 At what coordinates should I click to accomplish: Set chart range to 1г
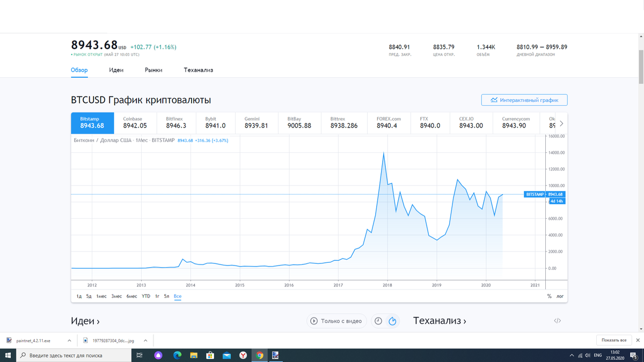coord(157,296)
